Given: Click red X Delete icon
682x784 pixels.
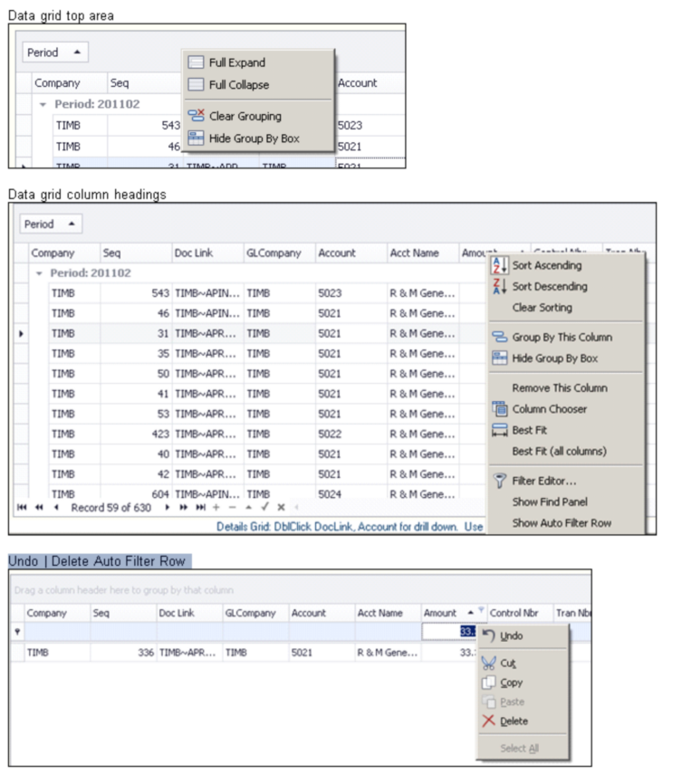Looking at the screenshot, I should click(x=488, y=721).
